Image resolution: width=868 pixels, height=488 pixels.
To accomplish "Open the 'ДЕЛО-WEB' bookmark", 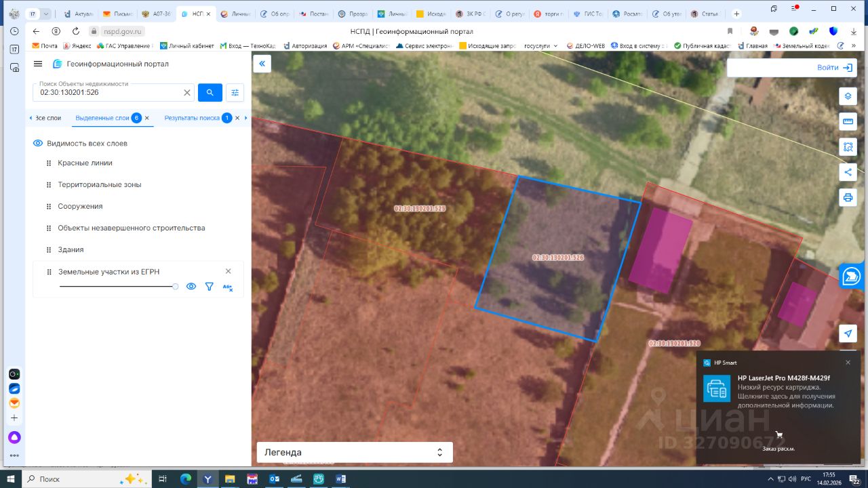I will pyautogui.click(x=585, y=46).
